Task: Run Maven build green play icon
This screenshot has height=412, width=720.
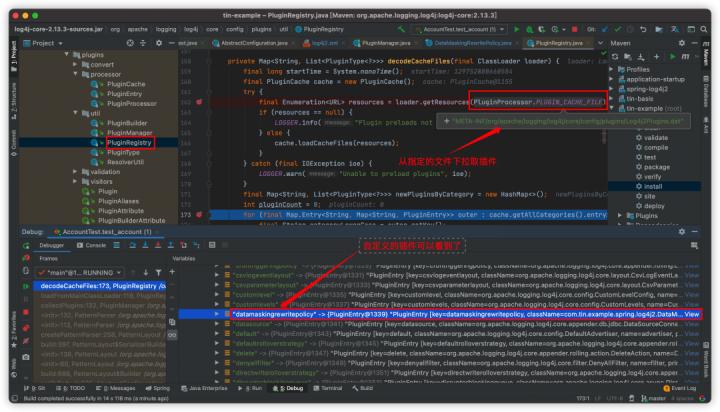Action: point(672,56)
